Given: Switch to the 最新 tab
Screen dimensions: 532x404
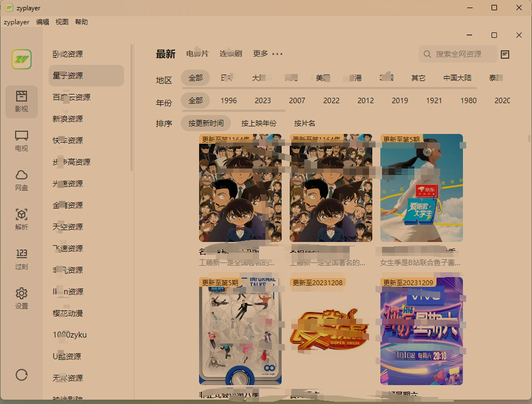Looking at the screenshot, I should click(x=166, y=54).
